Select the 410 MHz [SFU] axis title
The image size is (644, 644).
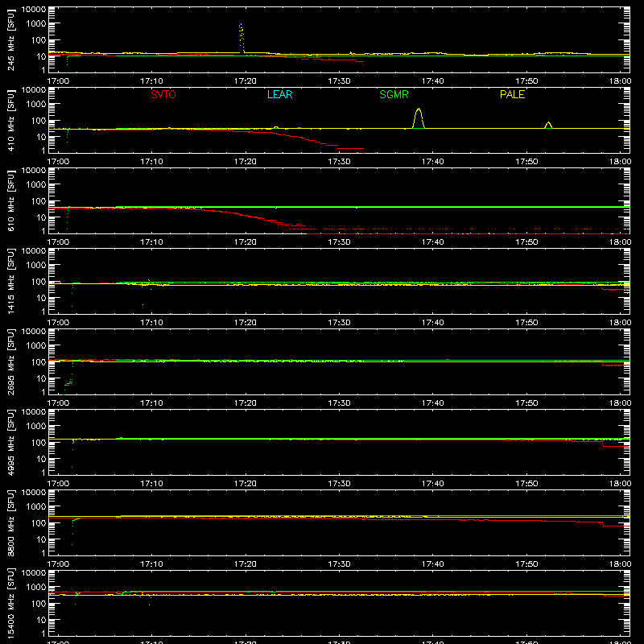tap(11, 121)
